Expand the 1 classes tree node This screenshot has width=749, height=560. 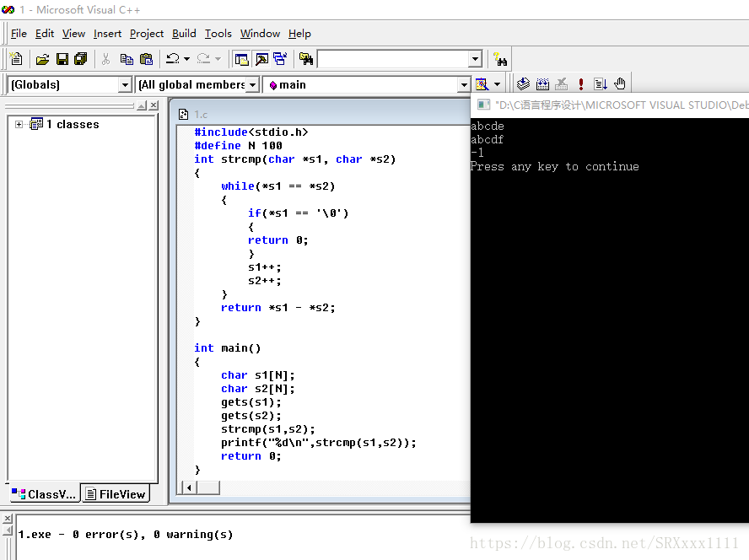(19, 125)
